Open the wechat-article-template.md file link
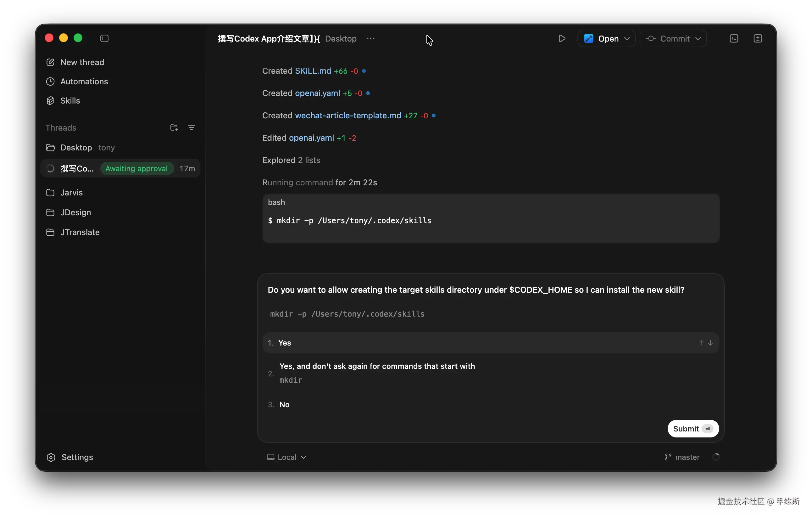The height and width of the screenshot is (518, 812). coord(348,116)
